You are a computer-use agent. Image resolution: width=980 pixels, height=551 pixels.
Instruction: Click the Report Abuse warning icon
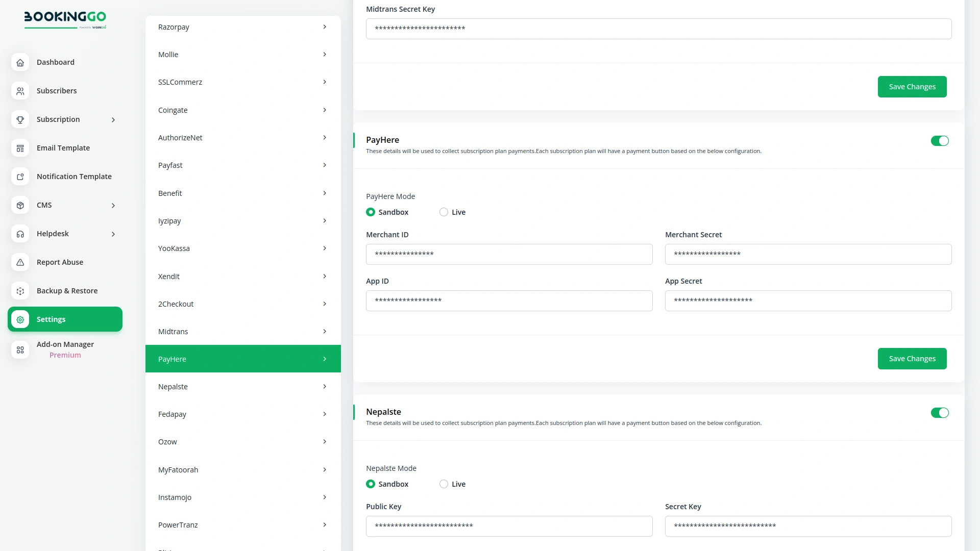point(20,262)
